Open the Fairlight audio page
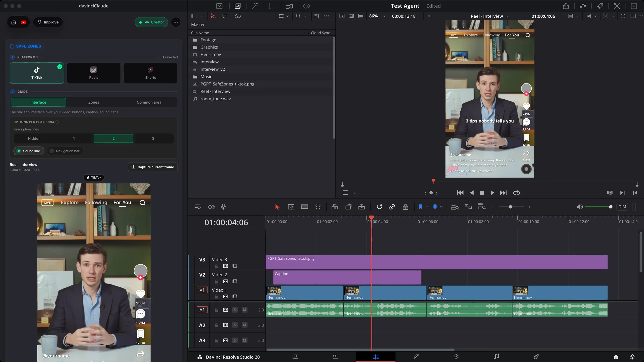This screenshot has width=644, height=362. coord(496,357)
